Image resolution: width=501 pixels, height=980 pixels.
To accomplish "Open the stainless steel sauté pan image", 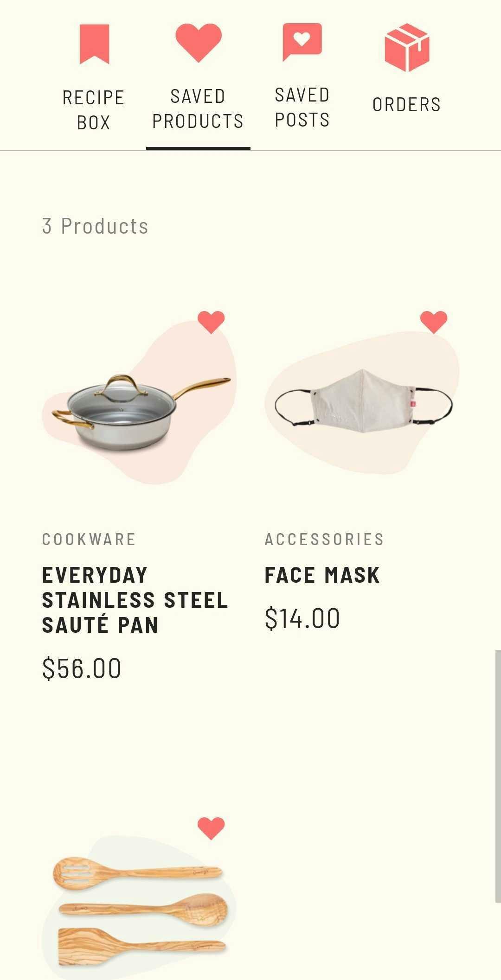I will [139, 408].
